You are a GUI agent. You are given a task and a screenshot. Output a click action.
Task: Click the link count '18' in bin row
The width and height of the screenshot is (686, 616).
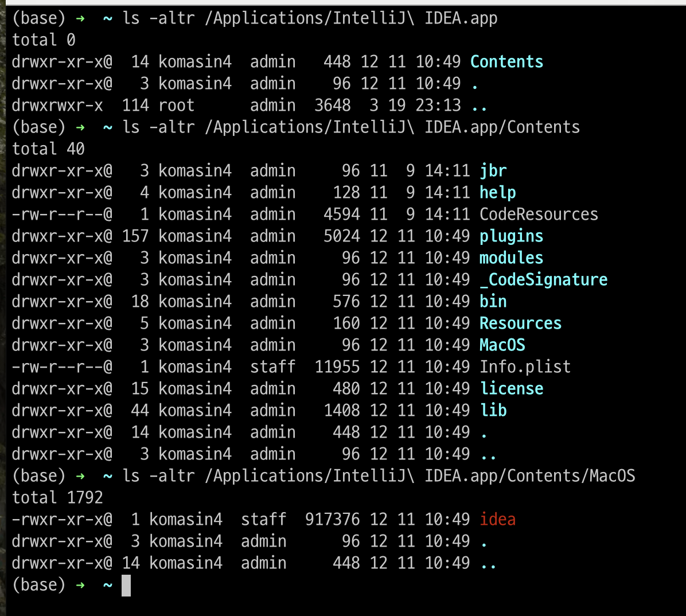pyautogui.click(x=140, y=302)
